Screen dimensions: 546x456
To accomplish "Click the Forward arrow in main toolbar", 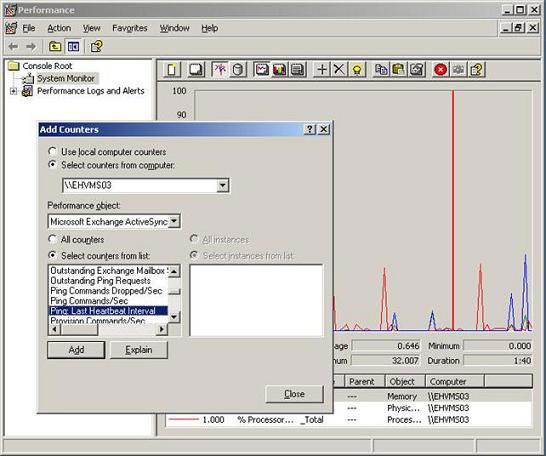I will pyautogui.click(x=31, y=46).
